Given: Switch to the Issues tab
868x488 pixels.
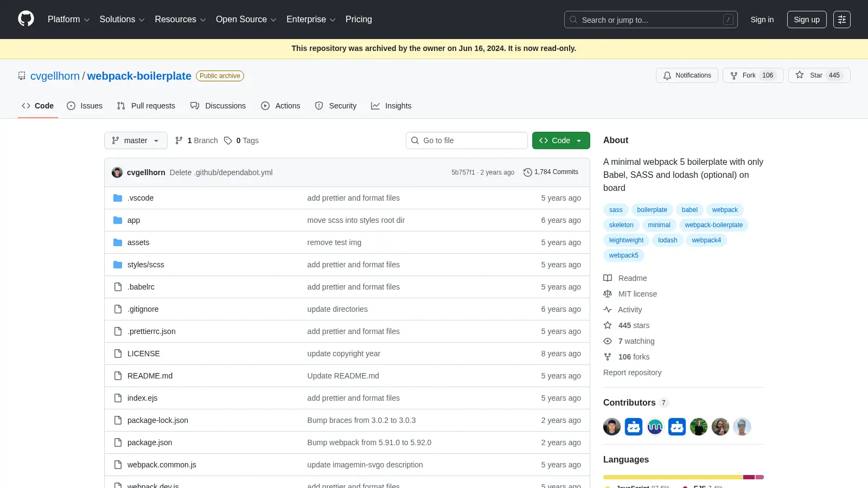Looking at the screenshot, I should tap(85, 106).
